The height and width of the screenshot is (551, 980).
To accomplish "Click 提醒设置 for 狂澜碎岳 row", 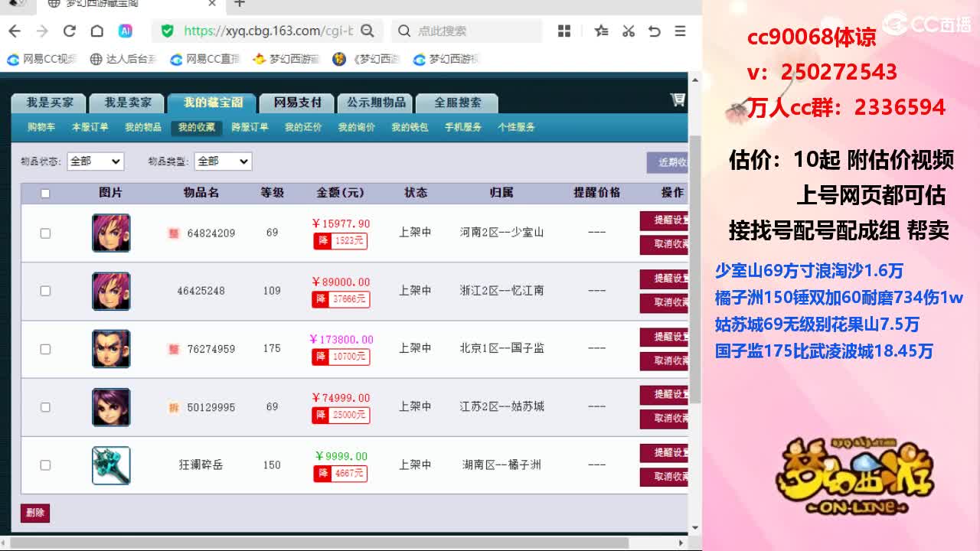I will [664, 453].
